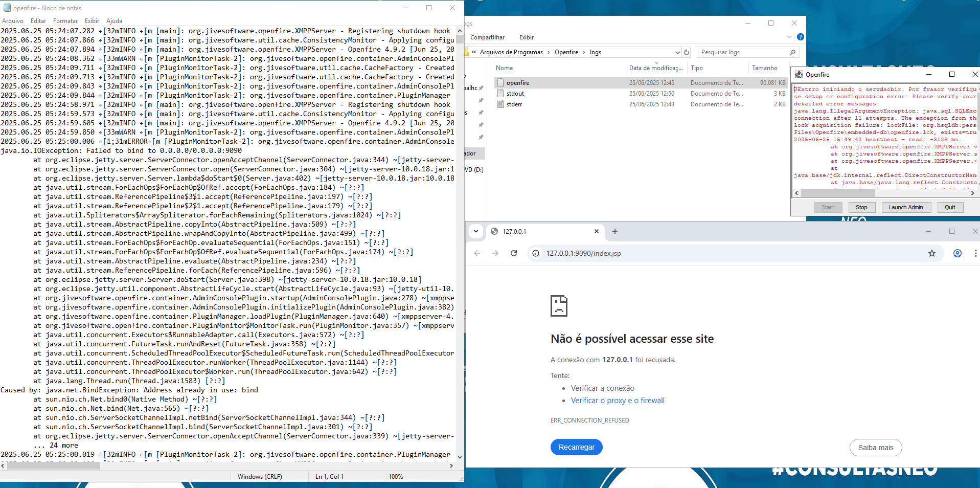Select the Openfire breadcrumb in Explorer path

tap(566, 52)
